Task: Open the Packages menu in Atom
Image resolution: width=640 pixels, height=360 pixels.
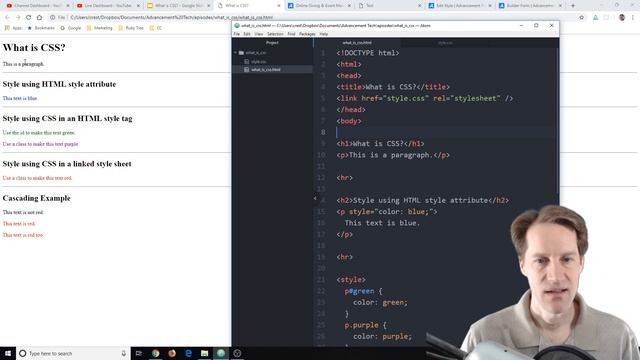Action: 307,34
